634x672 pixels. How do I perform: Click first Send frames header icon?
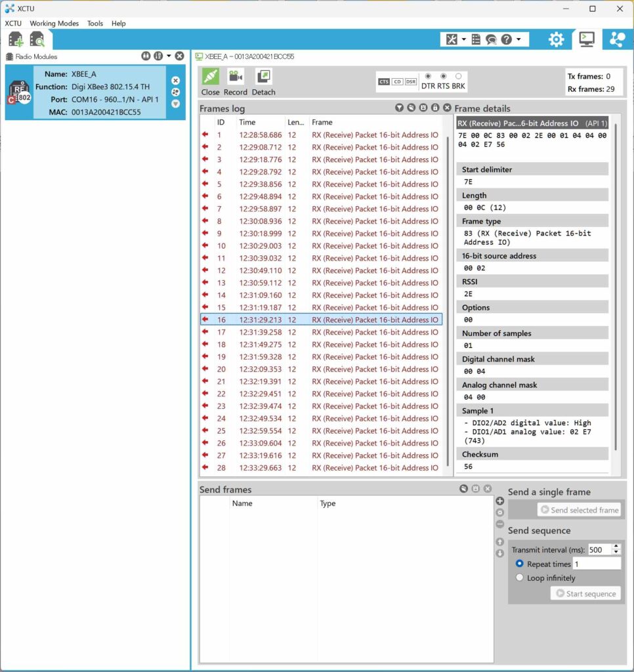click(x=463, y=488)
